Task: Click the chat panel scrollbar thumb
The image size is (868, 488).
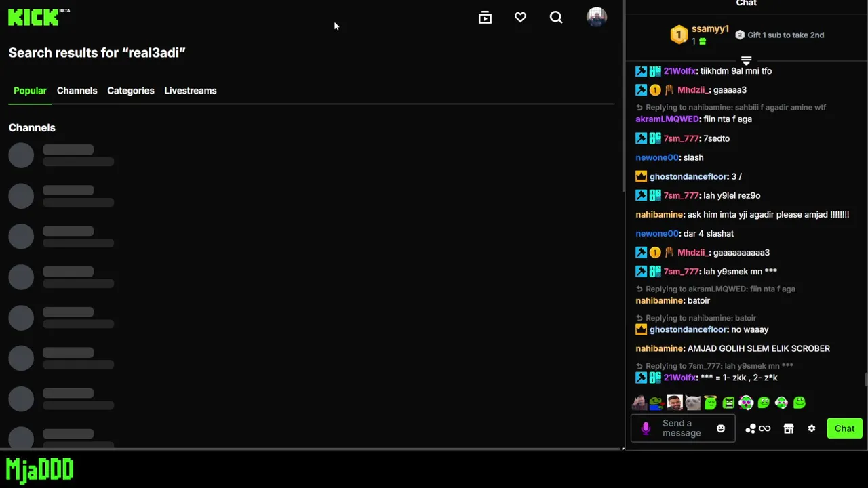Action: tap(865, 380)
